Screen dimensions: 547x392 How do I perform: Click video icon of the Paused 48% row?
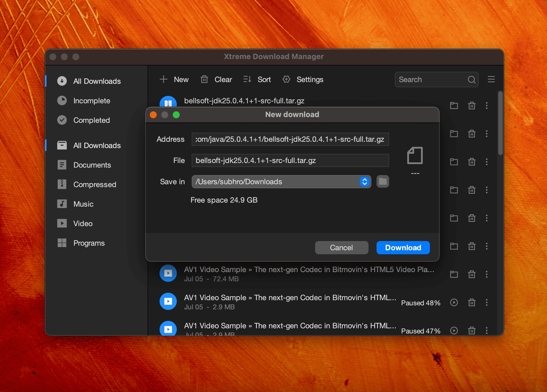(168, 301)
